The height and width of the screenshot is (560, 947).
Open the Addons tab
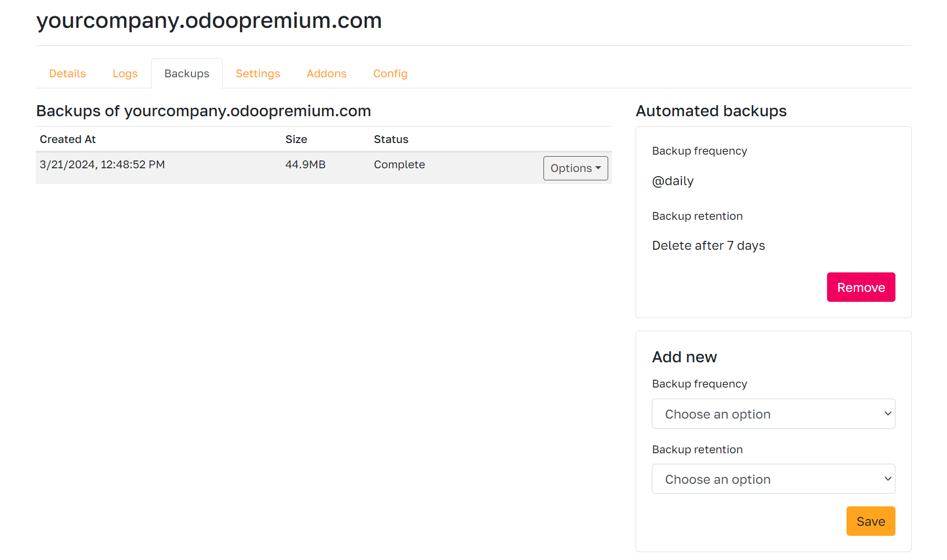326,74
